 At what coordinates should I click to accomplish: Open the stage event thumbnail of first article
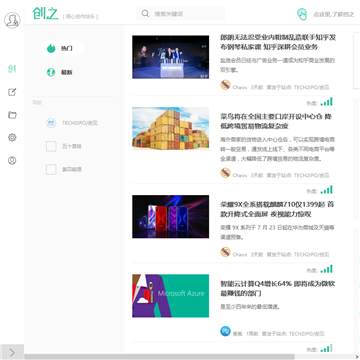[x=171, y=57]
